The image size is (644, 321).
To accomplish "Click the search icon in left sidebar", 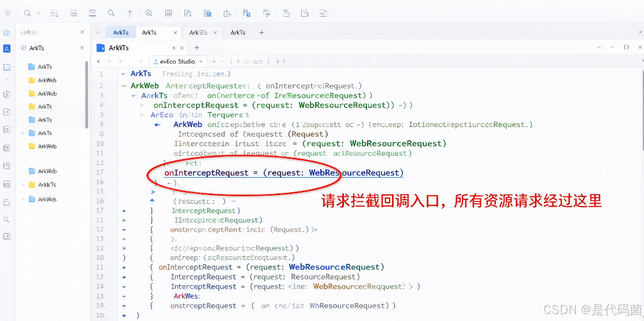I will [x=6, y=220].
